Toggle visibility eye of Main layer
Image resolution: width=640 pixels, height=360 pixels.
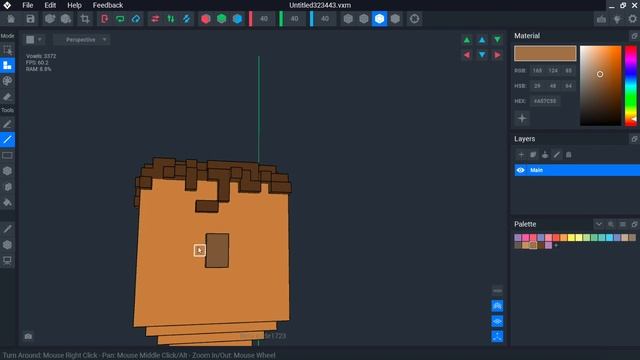pyautogui.click(x=520, y=170)
